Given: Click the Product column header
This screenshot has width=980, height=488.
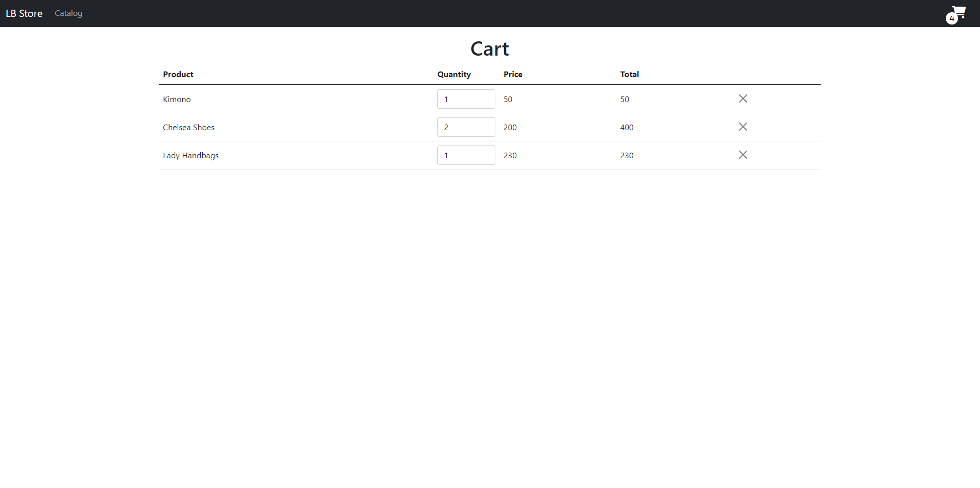Looking at the screenshot, I should click(x=178, y=74).
